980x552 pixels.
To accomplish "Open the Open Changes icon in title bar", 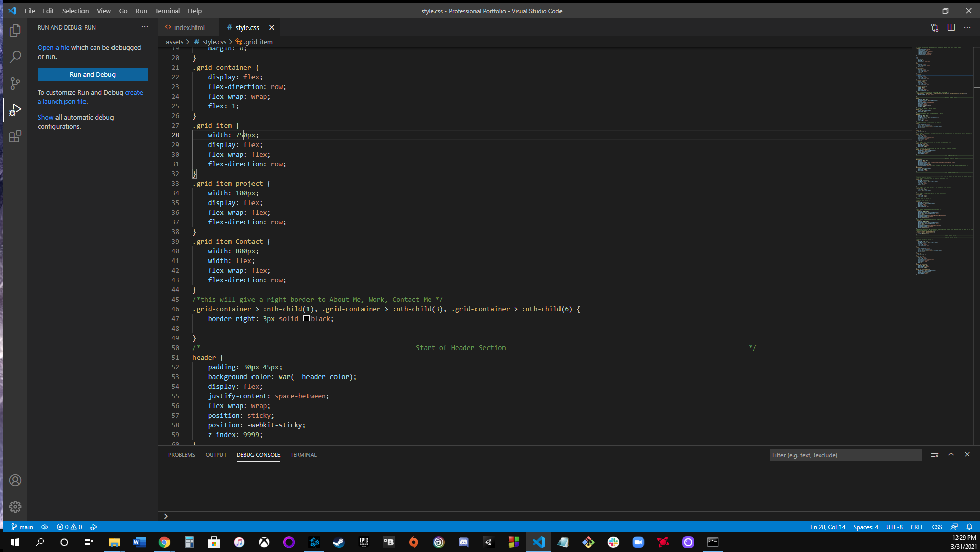I will coord(935,27).
